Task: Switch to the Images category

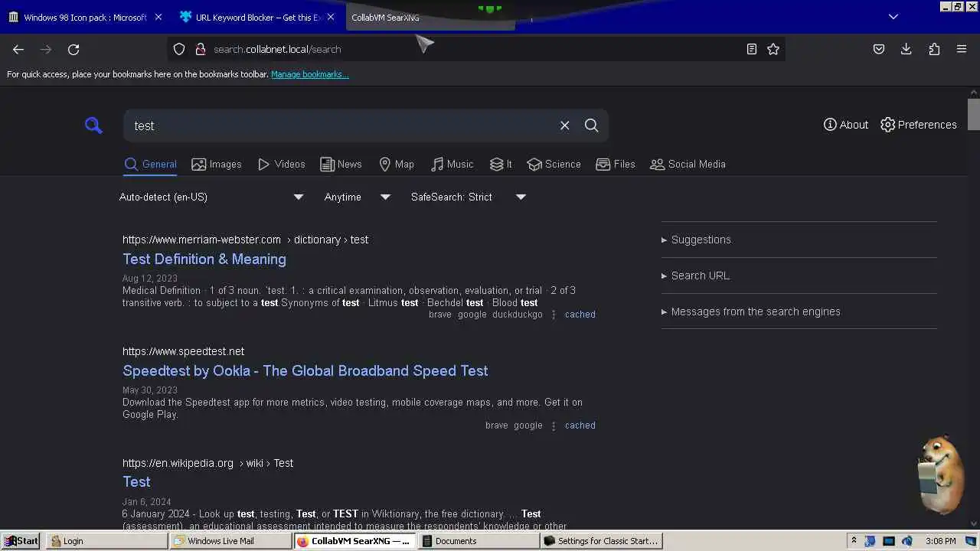Action: pyautogui.click(x=217, y=164)
